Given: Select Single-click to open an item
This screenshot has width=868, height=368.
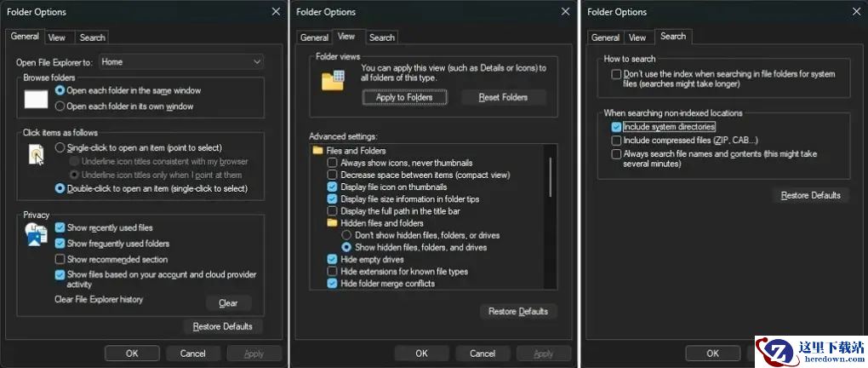Looking at the screenshot, I should [x=60, y=147].
